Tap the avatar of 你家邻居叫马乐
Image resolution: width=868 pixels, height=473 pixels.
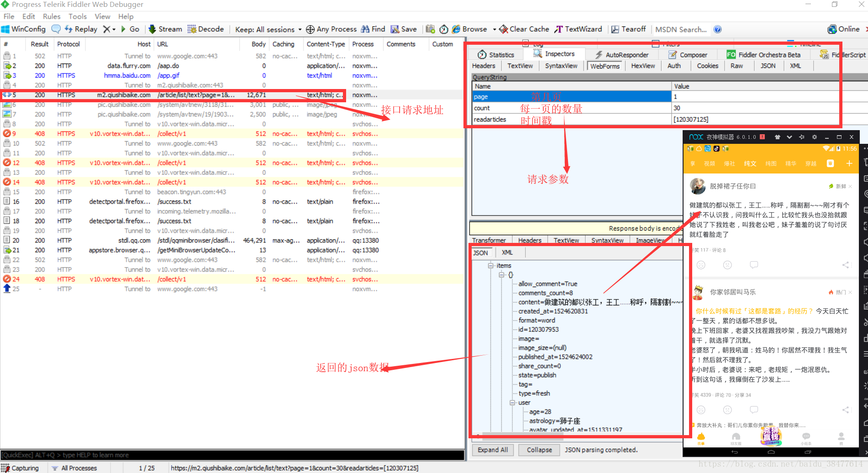[698, 292]
